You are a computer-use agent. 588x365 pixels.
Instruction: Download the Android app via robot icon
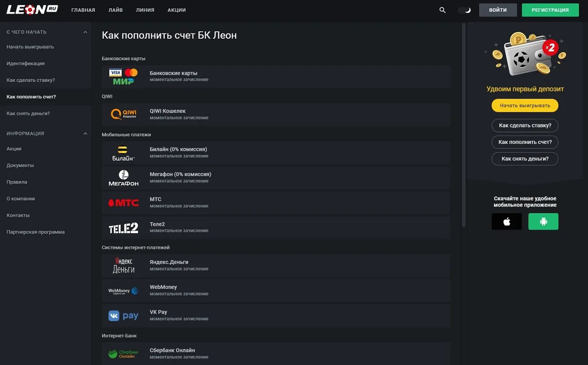point(543,221)
